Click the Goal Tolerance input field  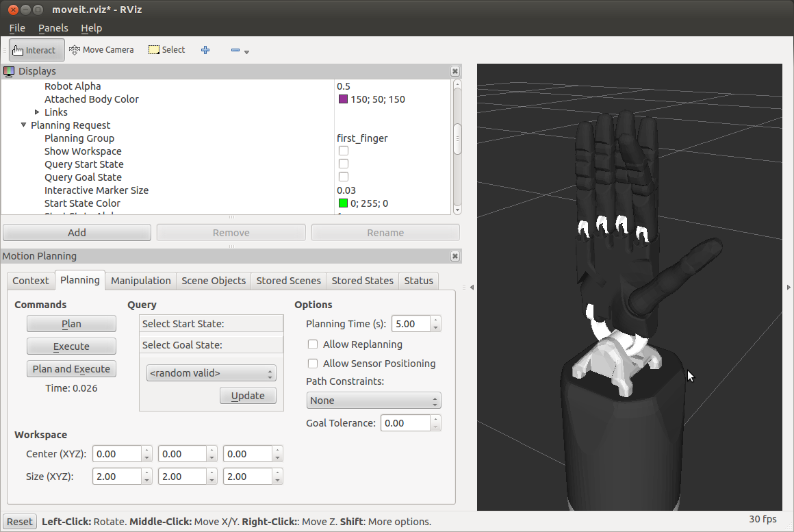[405, 423]
